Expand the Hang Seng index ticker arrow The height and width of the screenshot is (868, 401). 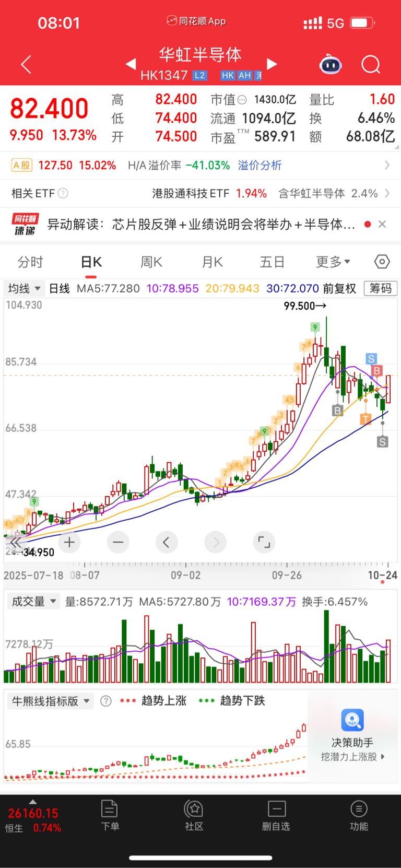pyautogui.click(x=33, y=802)
